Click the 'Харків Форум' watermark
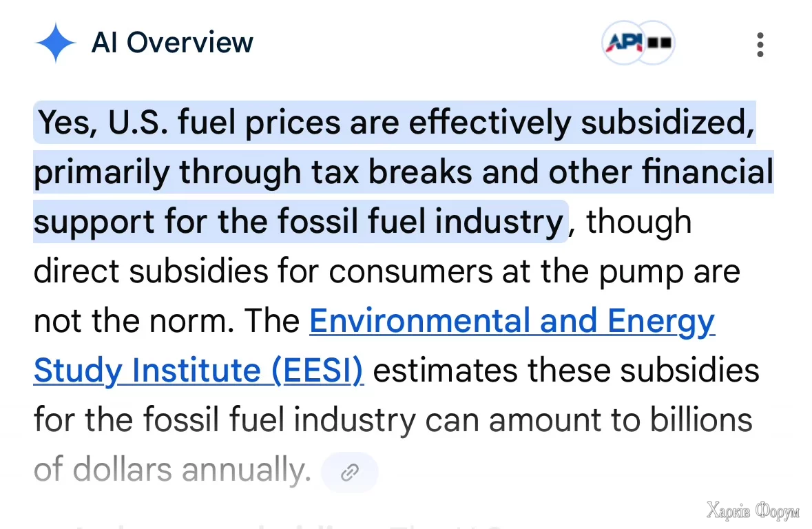This screenshot has height=529, width=812. click(753, 510)
